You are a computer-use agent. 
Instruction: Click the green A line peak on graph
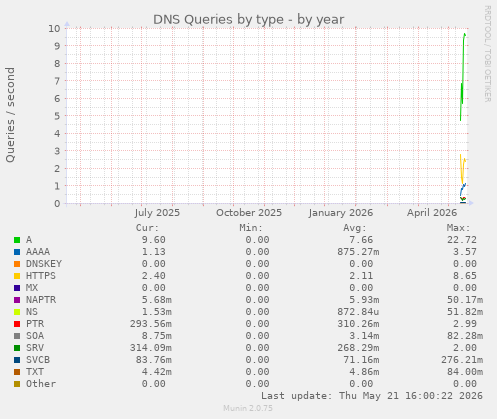pos(464,34)
